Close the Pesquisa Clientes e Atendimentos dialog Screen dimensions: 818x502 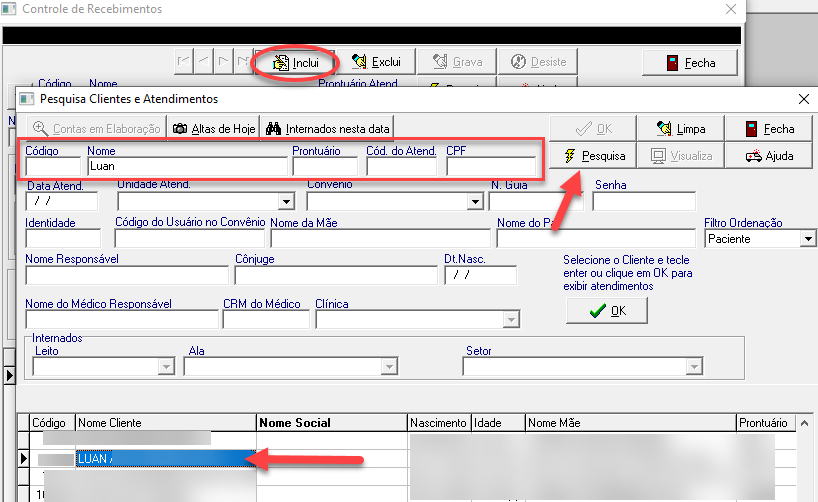[803, 99]
